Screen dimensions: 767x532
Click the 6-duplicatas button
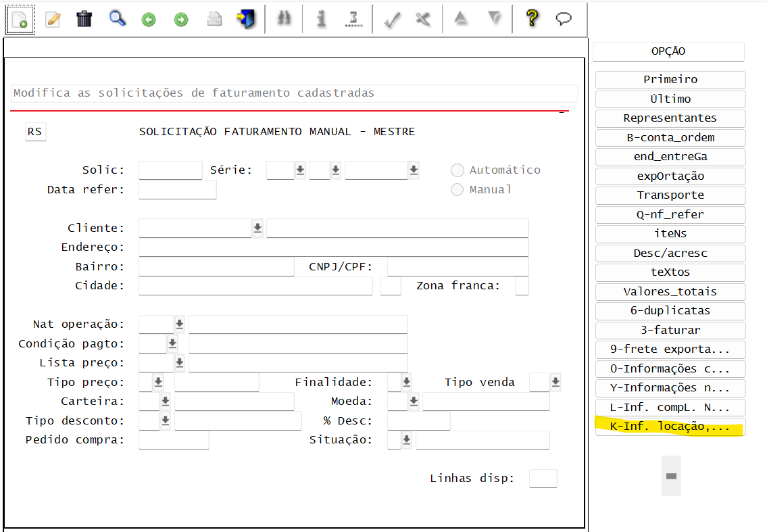click(x=670, y=311)
